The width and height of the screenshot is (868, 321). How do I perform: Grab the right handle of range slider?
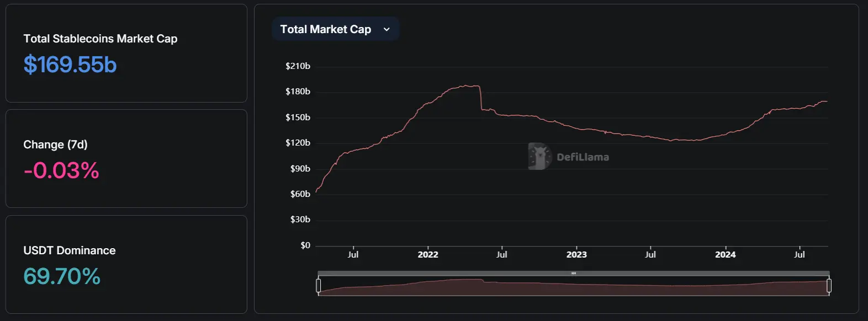(x=829, y=285)
